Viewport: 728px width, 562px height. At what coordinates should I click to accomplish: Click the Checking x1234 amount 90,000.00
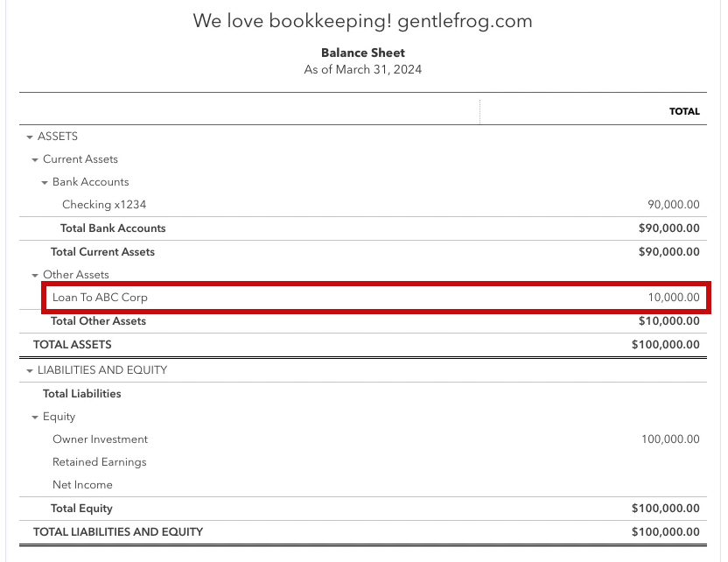(673, 205)
